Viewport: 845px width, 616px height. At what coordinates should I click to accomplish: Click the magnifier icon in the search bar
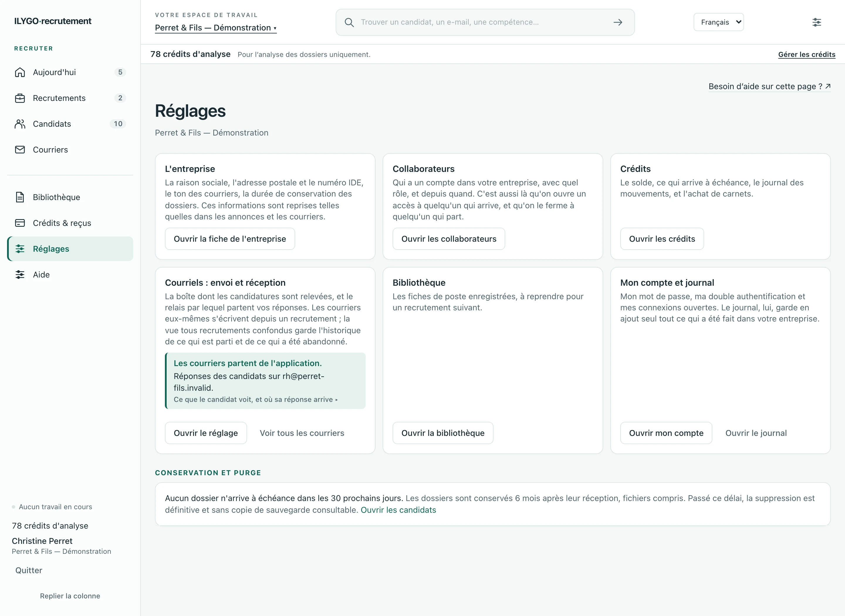tap(349, 22)
